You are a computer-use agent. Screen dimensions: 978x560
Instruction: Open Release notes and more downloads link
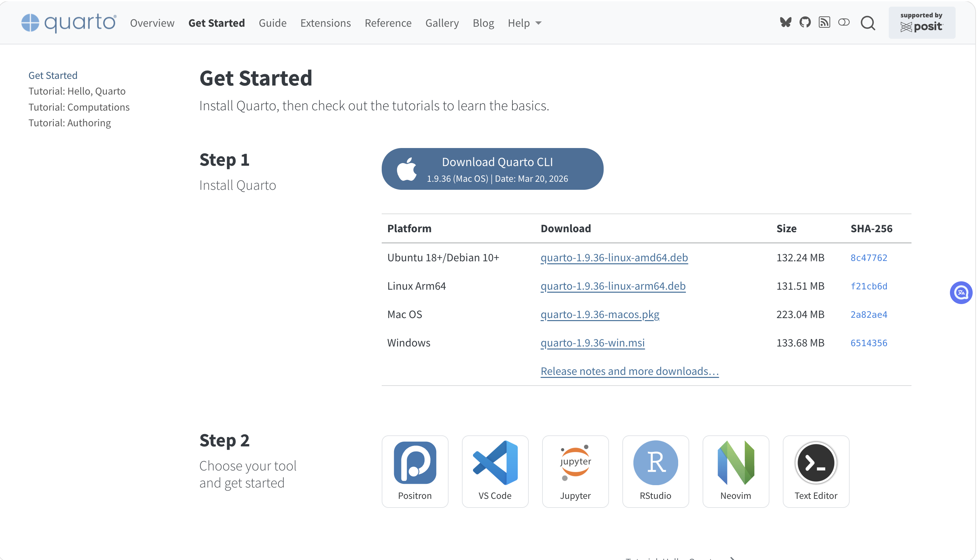click(x=629, y=371)
